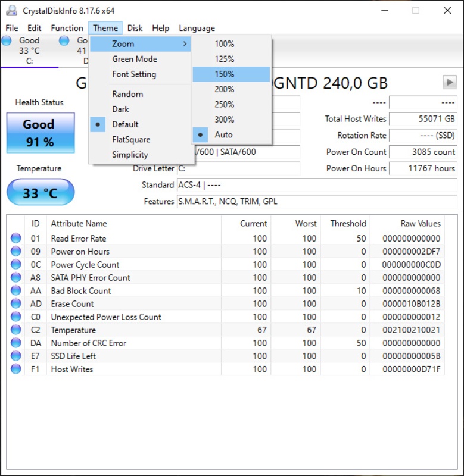The image size is (464, 476).
Task: Click the Good 91 % health status button
Action: point(41,133)
